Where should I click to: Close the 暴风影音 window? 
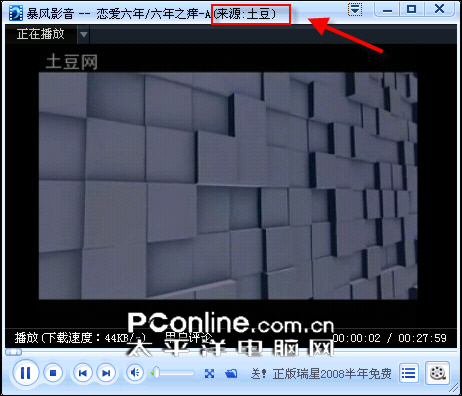440,9
